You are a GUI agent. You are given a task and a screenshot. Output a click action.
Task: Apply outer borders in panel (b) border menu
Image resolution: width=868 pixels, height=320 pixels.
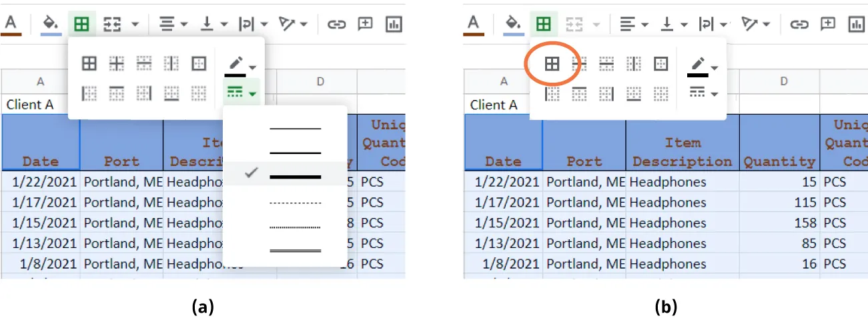(660, 64)
